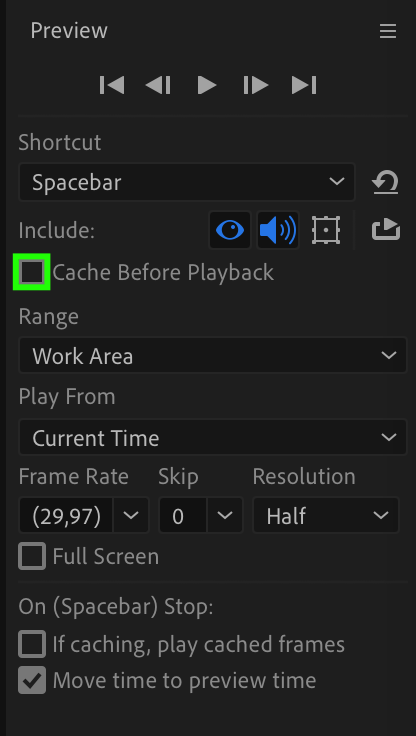Step back one frame

(x=158, y=85)
